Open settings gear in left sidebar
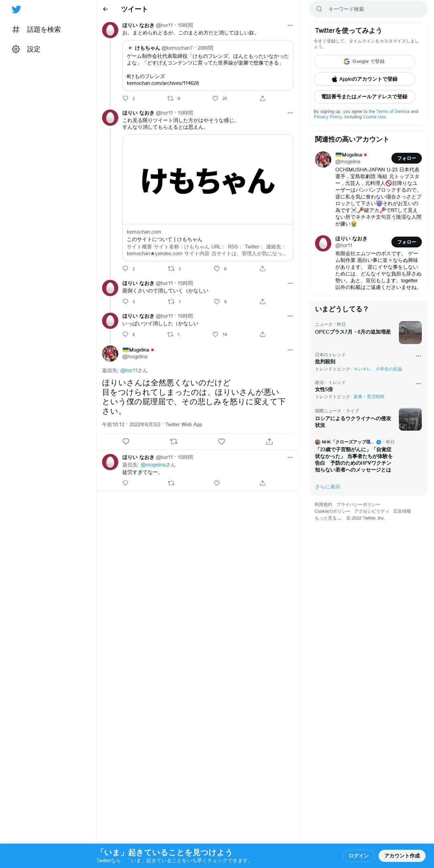The height and width of the screenshot is (868, 434). click(x=16, y=49)
